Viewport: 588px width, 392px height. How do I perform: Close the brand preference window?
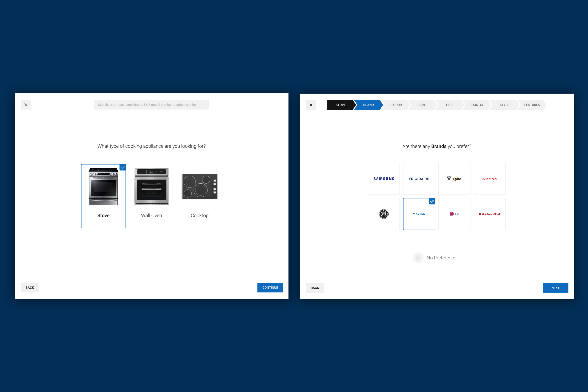point(311,105)
